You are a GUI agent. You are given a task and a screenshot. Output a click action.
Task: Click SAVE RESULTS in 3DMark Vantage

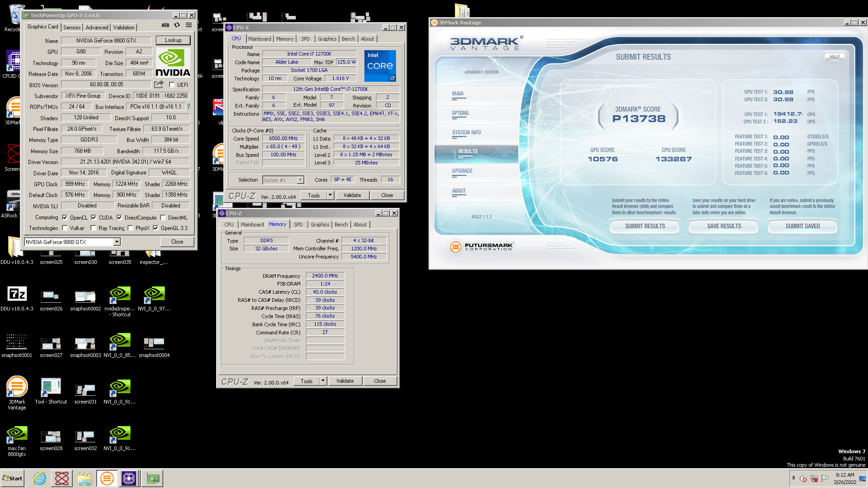pyautogui.click(x=724, y=226)
